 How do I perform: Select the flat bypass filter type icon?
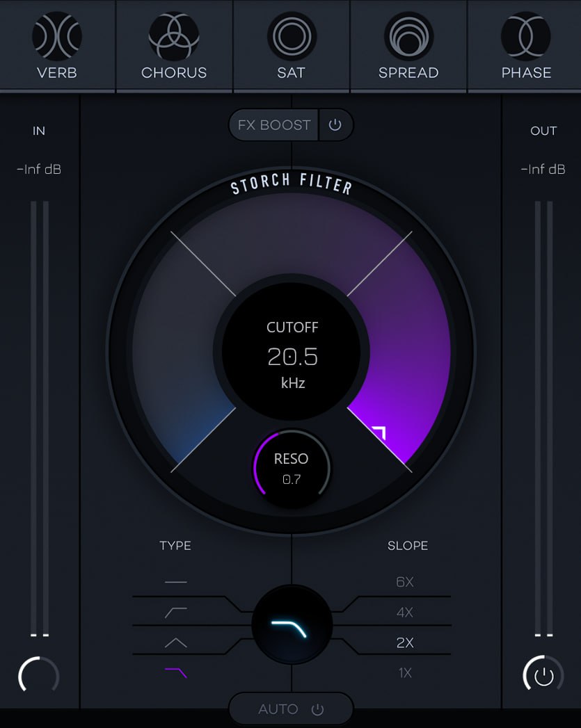pyautogui.click(x=174, y=581)
